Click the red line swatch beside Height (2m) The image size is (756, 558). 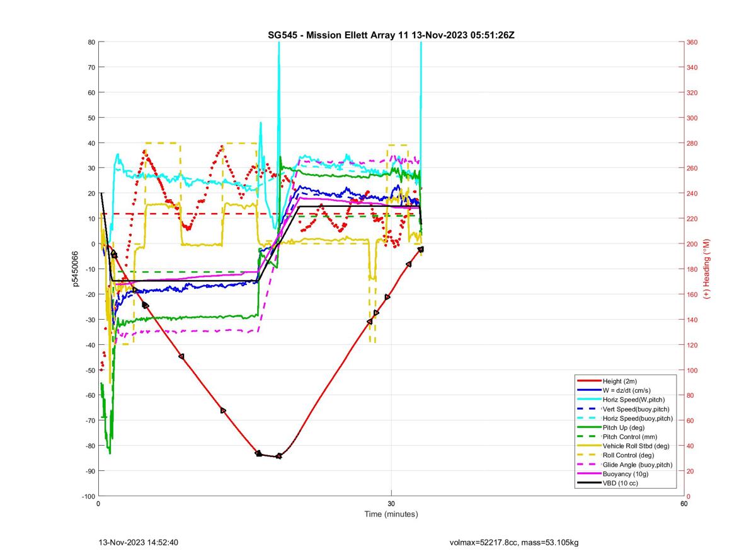pos(588,381)
